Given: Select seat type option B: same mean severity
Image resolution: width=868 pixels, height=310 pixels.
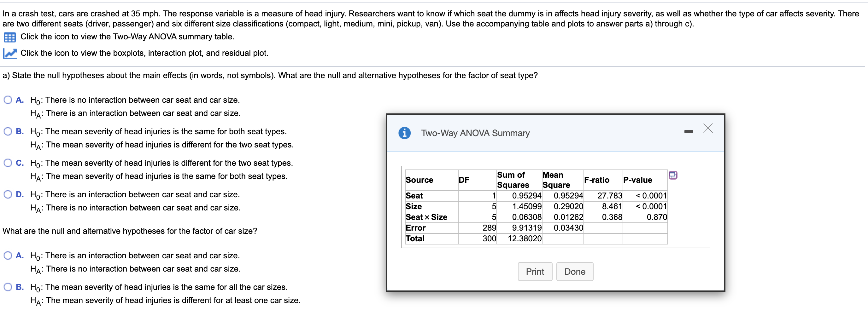Looking at the screenshot, I should pos(8,132).
